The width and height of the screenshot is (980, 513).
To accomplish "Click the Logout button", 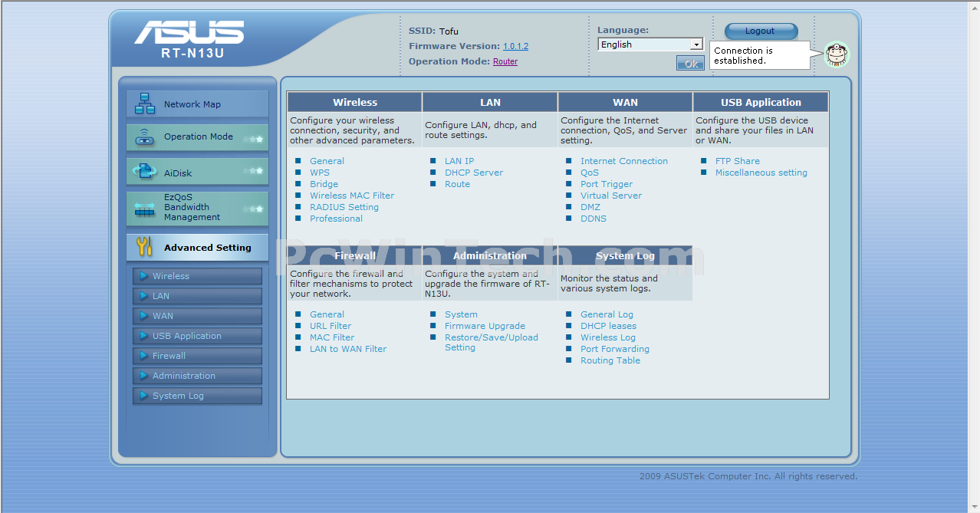I will (761, 31).
